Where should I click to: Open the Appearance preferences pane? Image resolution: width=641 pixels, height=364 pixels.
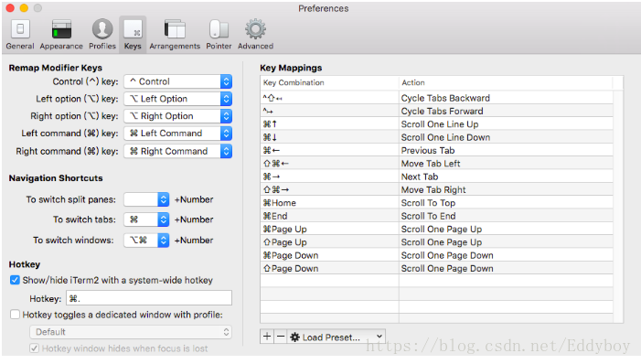click(61, 35)
